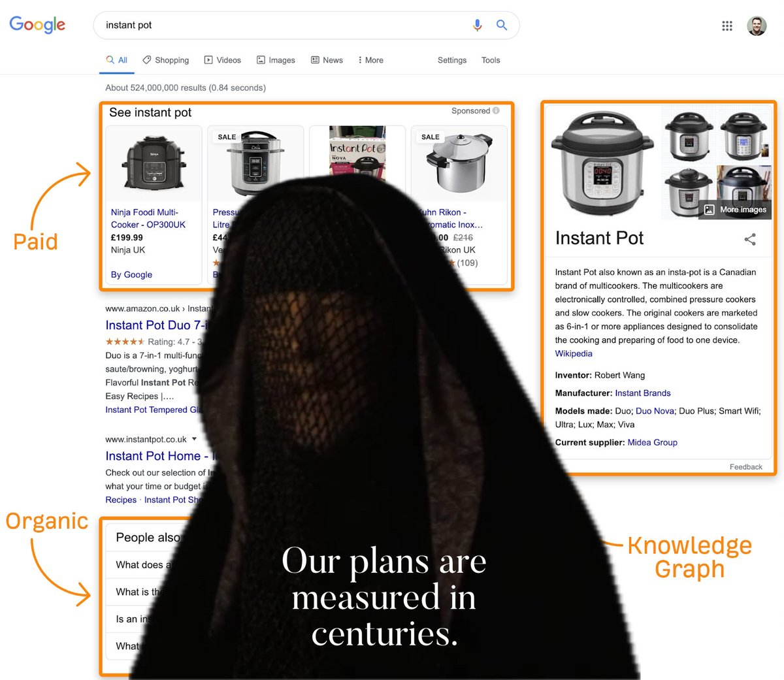
Task: Open the More search options menu
Action: pyautogui.click(x=370, y=60)
